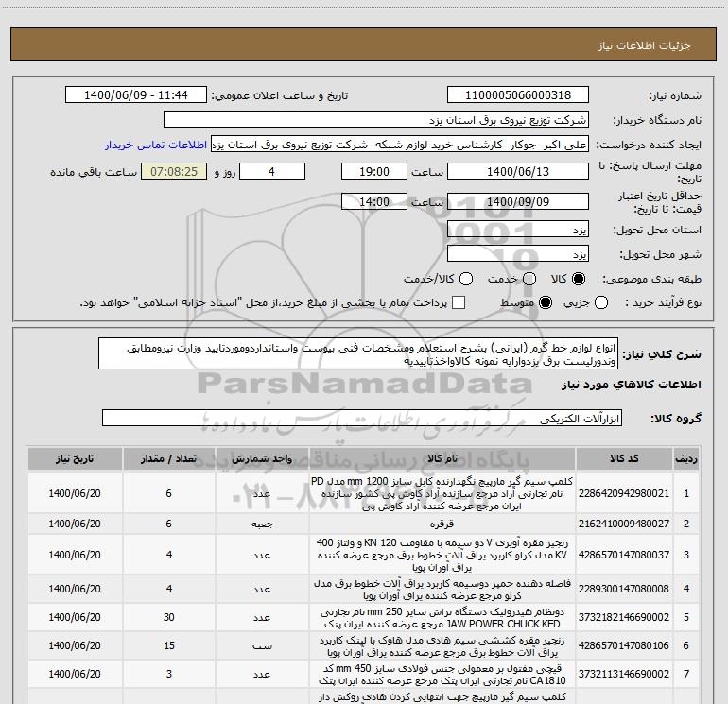Click the price validity date 1400/09/09
Viewport: 728px width, 704px height.
(518, 201)
